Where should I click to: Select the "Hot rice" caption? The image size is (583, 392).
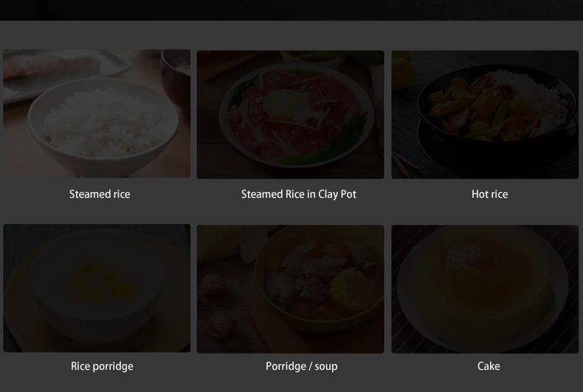[490, 194]
